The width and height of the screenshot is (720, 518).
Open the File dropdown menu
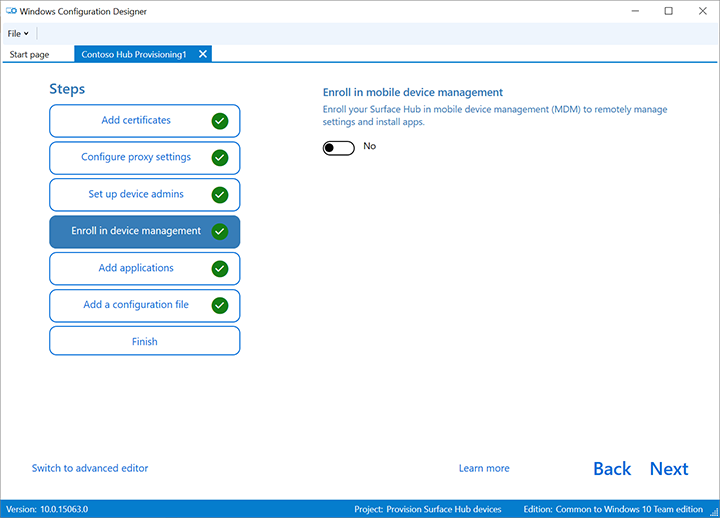pos(18,34)
